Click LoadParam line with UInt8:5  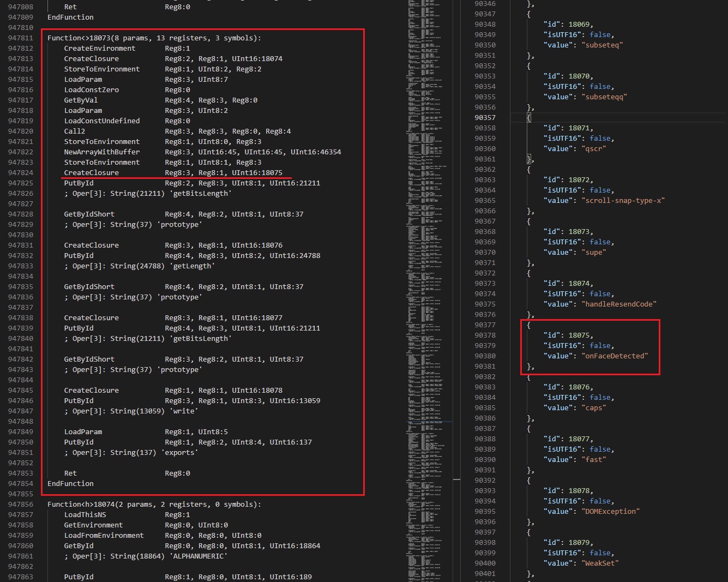(146, 432)
